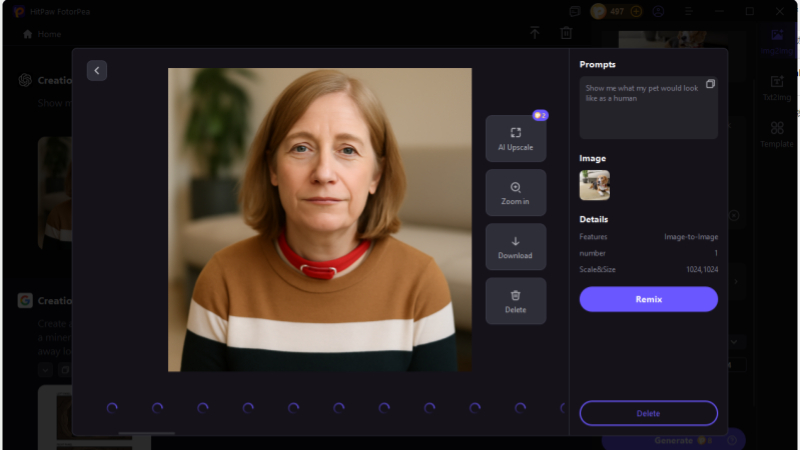Click the back arrow in preview dialog

(96, 70)
